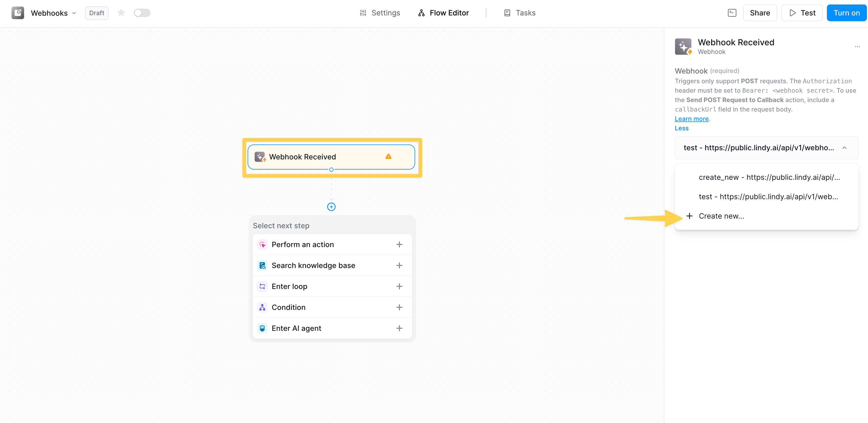This screenshot has height=423, width=868.
Task: Collapse the webhook URL dropdown
Action: (x=845, y=148)
